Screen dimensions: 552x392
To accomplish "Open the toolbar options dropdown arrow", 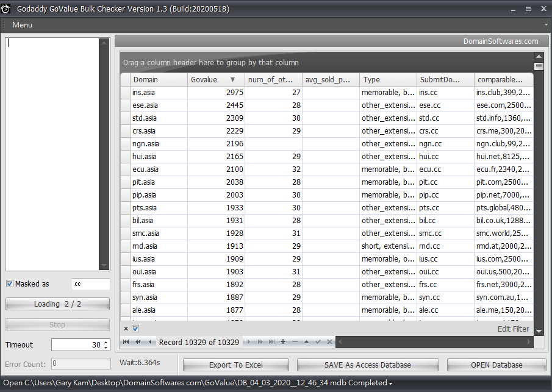I will [546, 25].
